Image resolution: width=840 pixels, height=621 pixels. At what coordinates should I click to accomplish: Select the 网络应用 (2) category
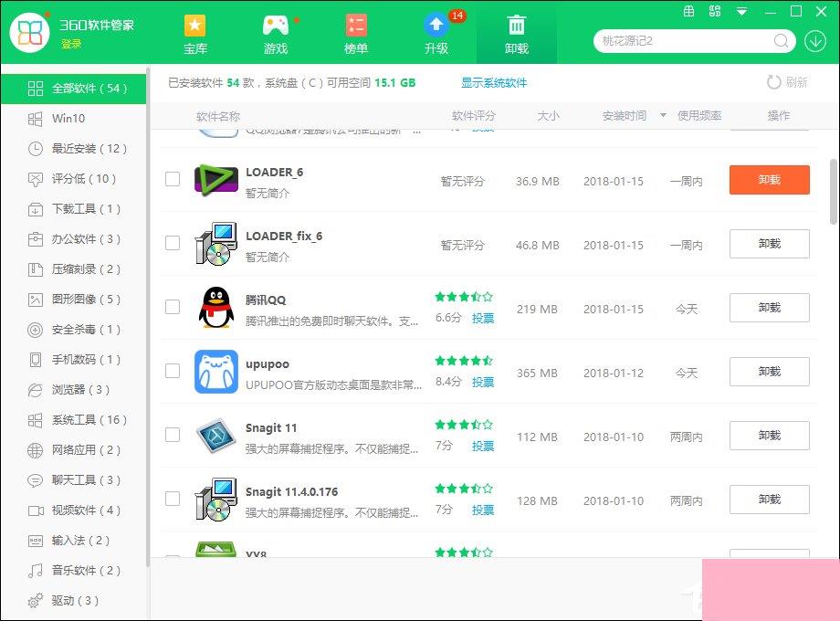coord(73,449)
